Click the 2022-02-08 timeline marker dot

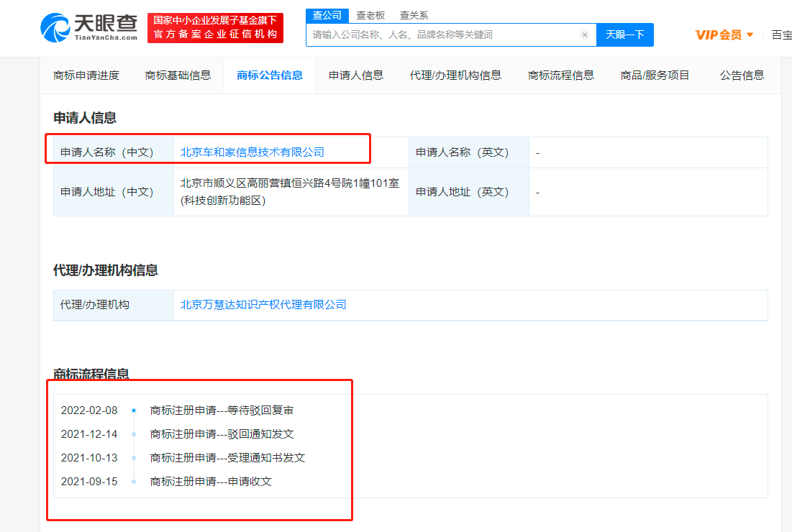pos(134,411)
